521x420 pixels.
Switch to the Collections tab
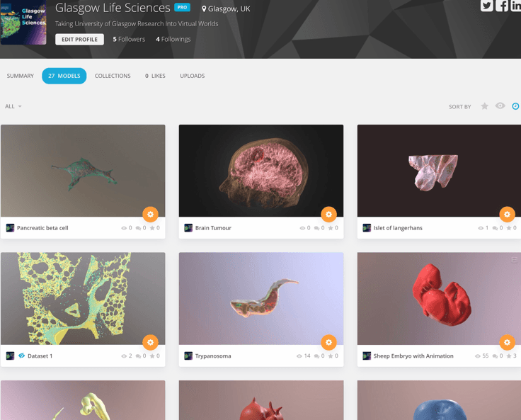[113, 76]
